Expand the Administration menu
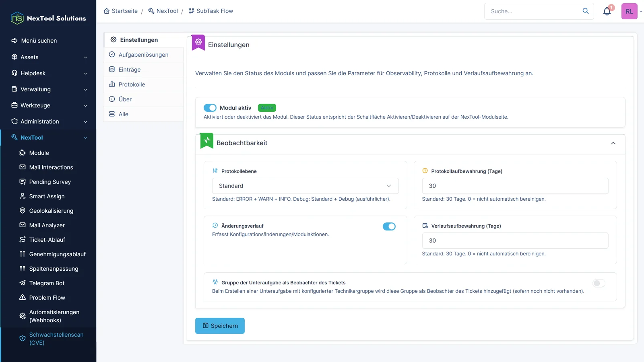Image resolution: width=644 pixels, height=362 pixels. [48, 121]
